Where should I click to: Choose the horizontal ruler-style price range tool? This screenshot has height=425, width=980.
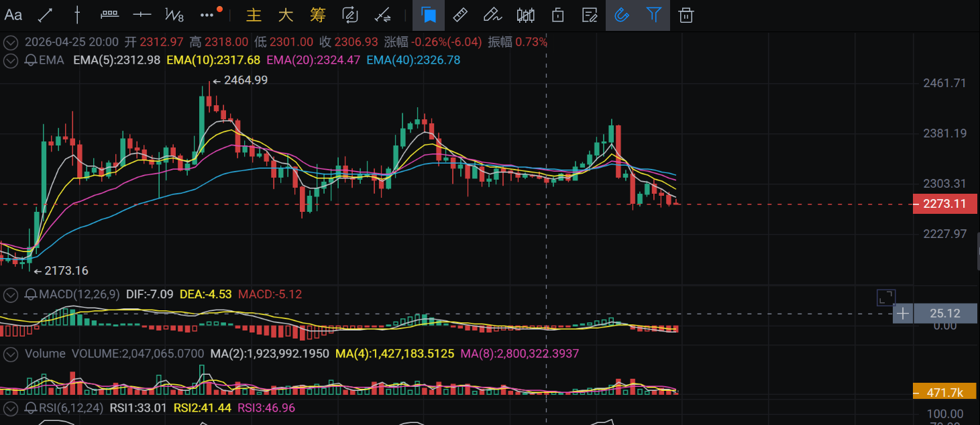[x=109, y=15]
